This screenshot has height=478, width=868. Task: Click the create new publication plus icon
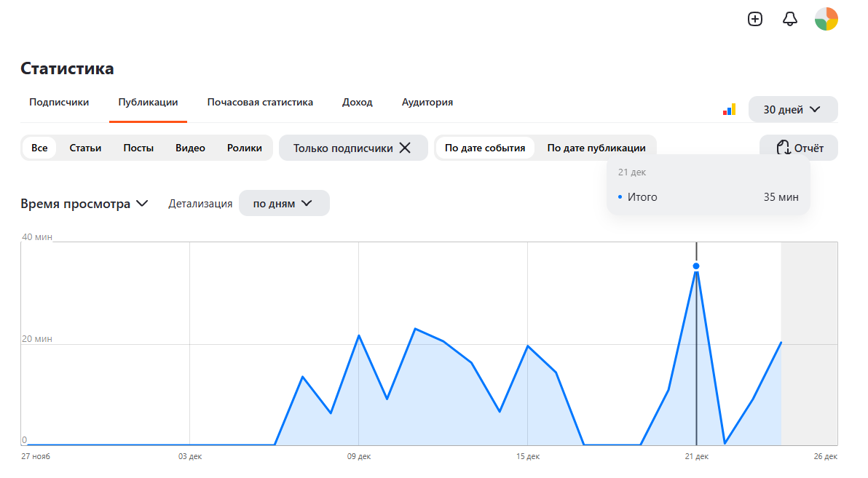[x=755, y=19]
